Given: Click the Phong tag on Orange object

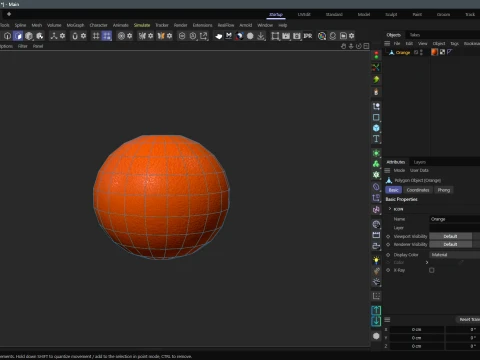Looking at the screenshot, I should (450, 52).
